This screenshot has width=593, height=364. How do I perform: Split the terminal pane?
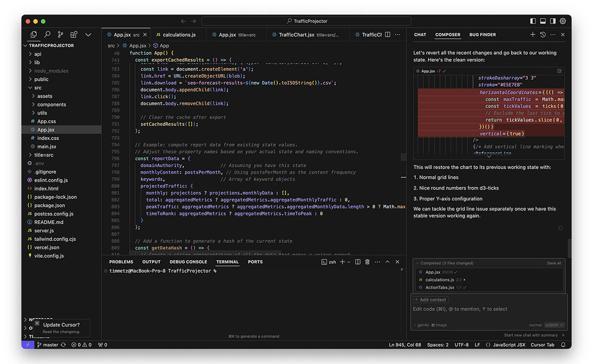(x=358, y=262)
